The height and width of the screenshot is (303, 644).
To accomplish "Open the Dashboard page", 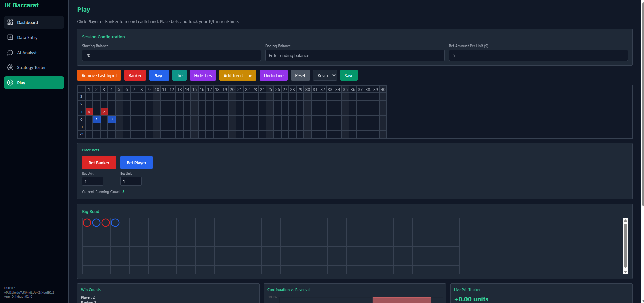I will tap(34, 22).
